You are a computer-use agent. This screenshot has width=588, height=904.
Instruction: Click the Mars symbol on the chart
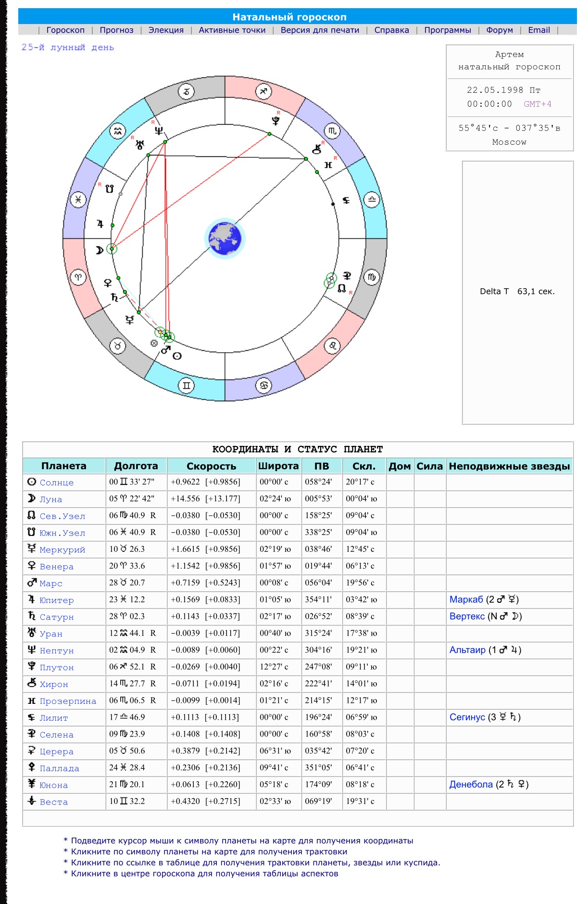pos(166,350)
